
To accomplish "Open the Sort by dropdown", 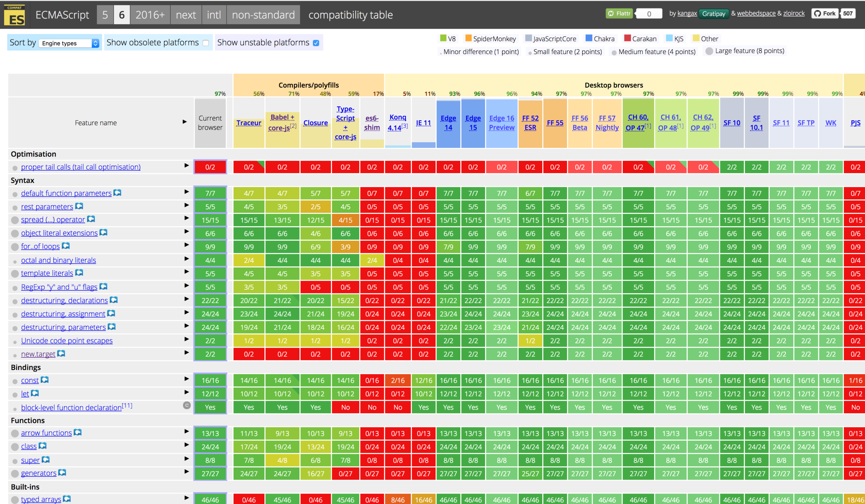I will 69,43.
